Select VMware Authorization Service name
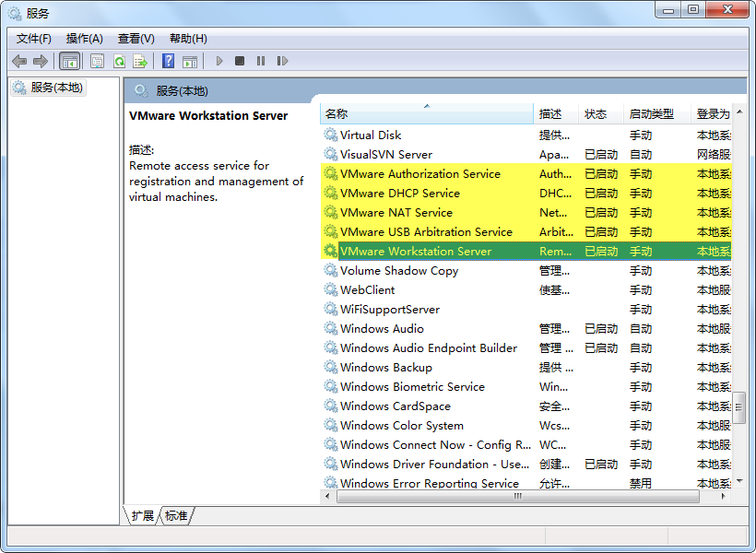Viewport: 756px width, 553px height. point(419,173)
